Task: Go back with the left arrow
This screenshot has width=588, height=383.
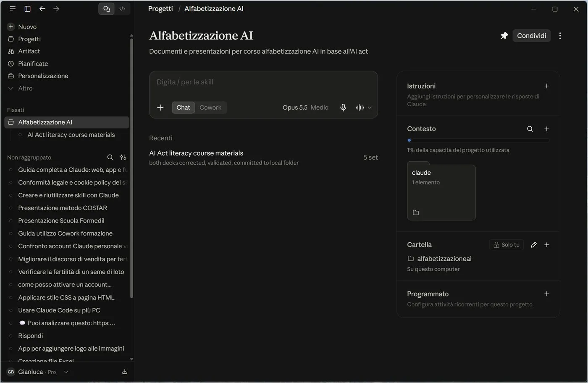Action: [x=42, y=9]
